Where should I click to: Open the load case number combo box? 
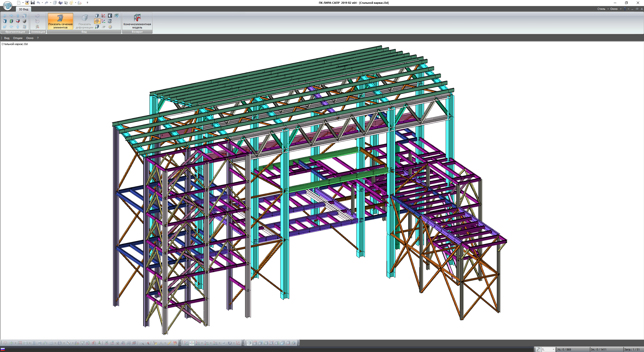[x=548, y=349]
